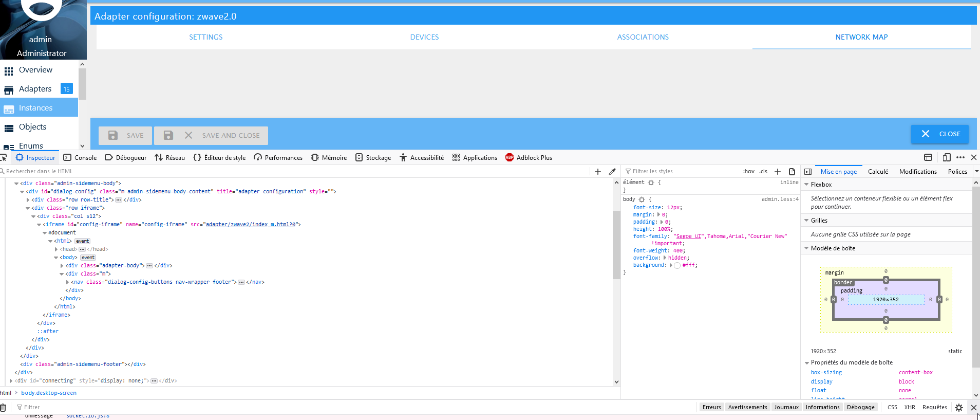Expand the connecting div node
980x420 pixels.
pyautogui.click(x=11, y=381)
